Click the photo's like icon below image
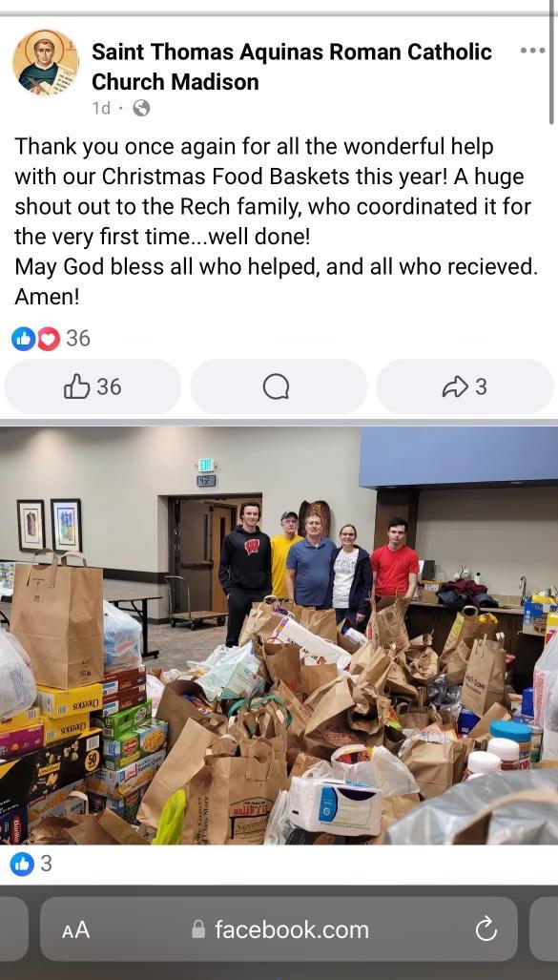The image size is (558, 980). 22,865
